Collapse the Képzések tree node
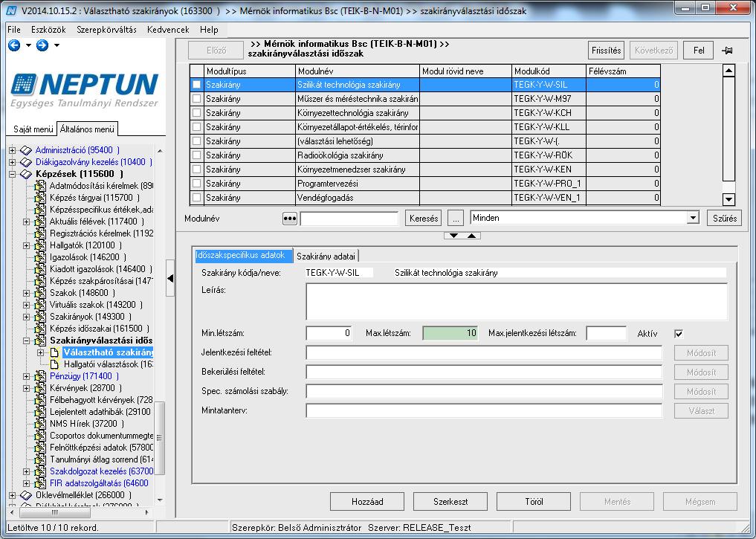 (x=12, y=174)
